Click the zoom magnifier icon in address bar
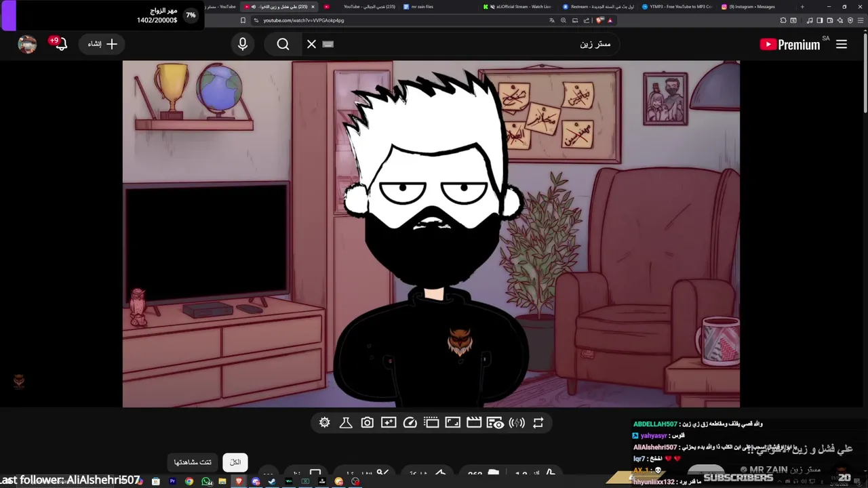Screen dimensions: 868x488 pyautogui.click(x=564, y=20)
